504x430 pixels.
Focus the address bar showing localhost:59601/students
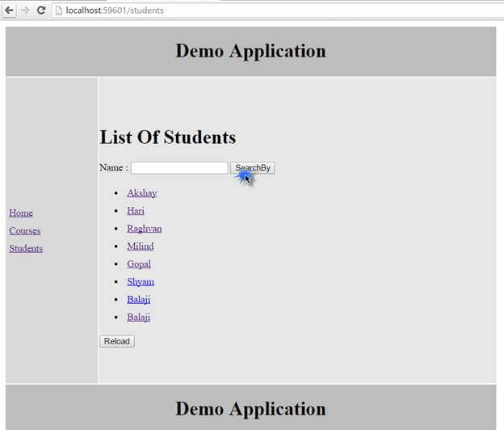276,11
